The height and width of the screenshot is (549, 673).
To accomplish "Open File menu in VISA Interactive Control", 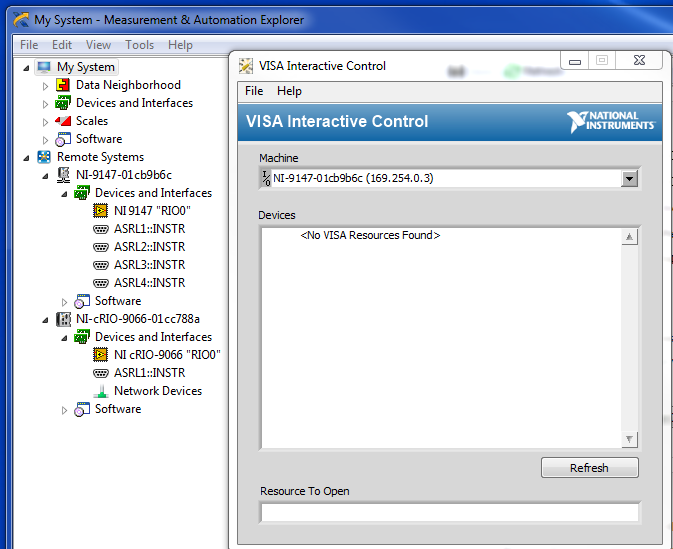I will [x=254, y=91].
